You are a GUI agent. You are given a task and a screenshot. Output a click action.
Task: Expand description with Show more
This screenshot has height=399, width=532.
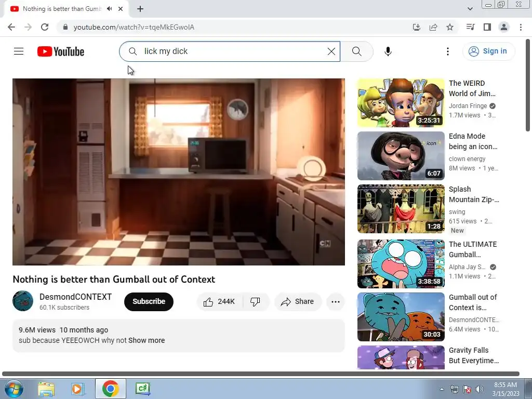[147, 340]
